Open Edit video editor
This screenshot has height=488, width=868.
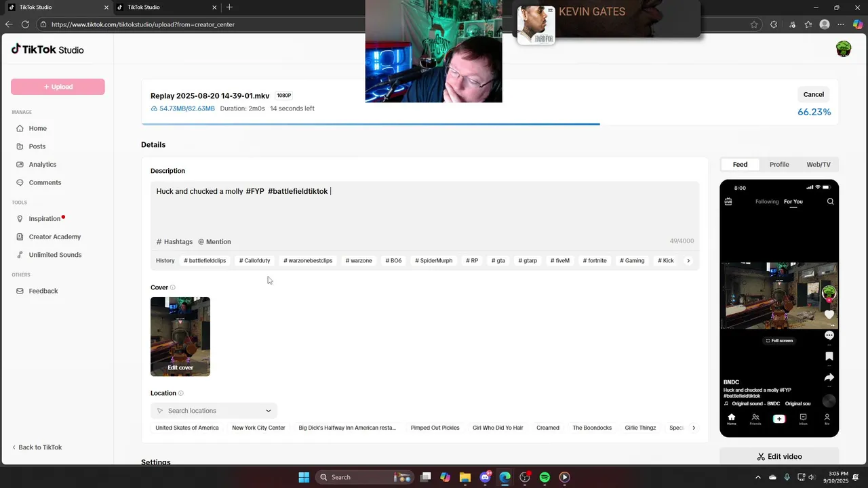(x=779, y=457)
